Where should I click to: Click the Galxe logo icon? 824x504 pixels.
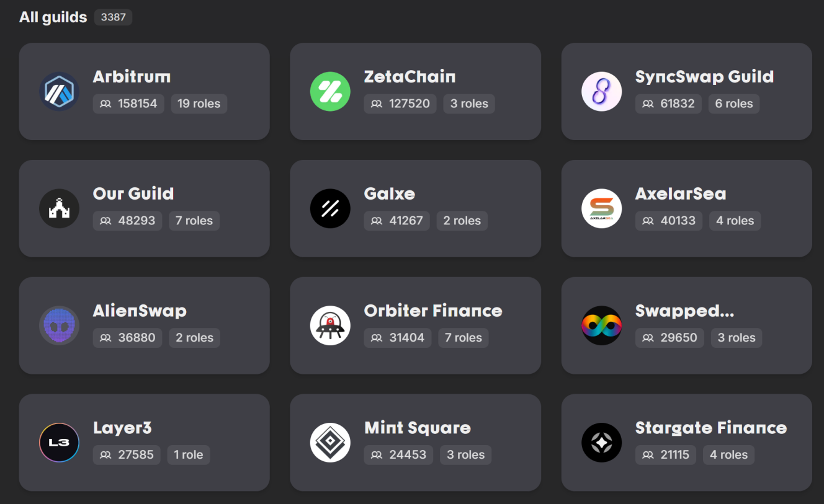point(330,208)
